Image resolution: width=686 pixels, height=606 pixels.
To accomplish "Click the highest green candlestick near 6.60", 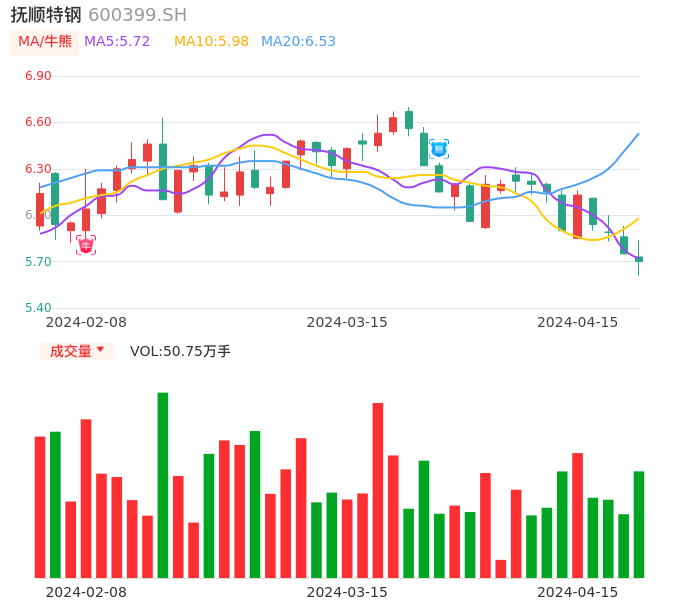I will point(409,120).
